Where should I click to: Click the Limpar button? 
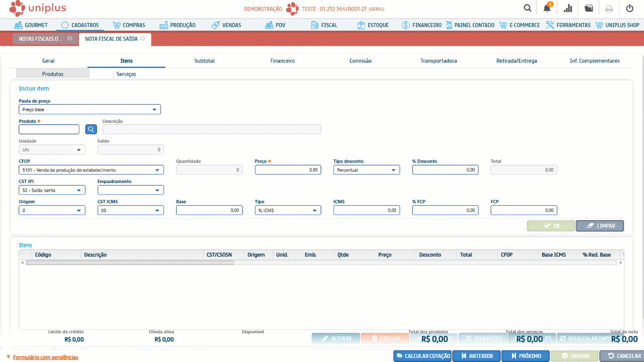[600, 226]
